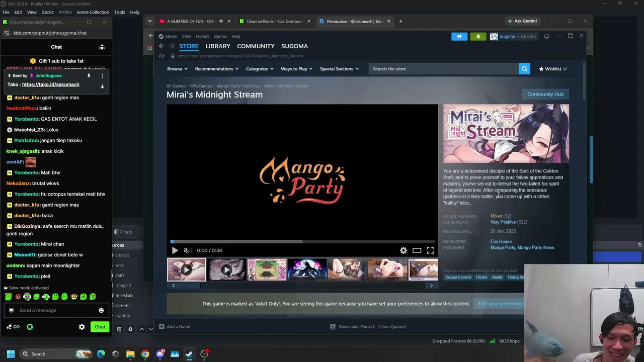Image resolution: width=644 pixels, height=362 pixels.
Task: Follow the Mango Party Franchise breadcrumb
Action: tap(238, 86)
